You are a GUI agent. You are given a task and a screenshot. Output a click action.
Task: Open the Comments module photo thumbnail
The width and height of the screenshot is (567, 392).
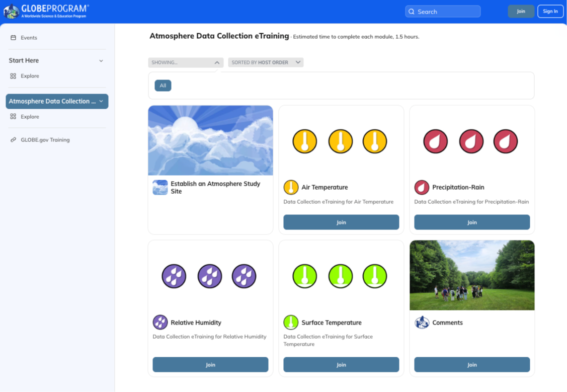point(472,275)
